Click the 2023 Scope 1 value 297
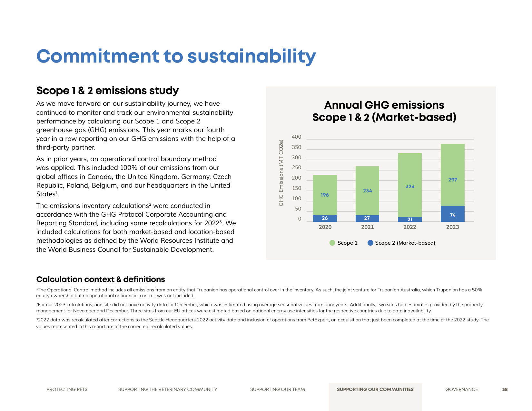This screenshot has width=532, height=411. pos(453,180)
